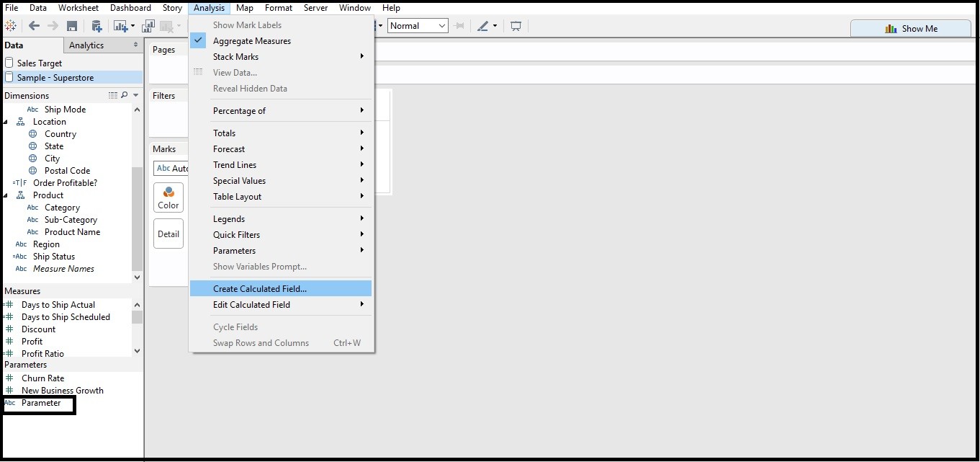
Task: Create a new worksheet from the toolbar
Action: click(x=120, y=25)
